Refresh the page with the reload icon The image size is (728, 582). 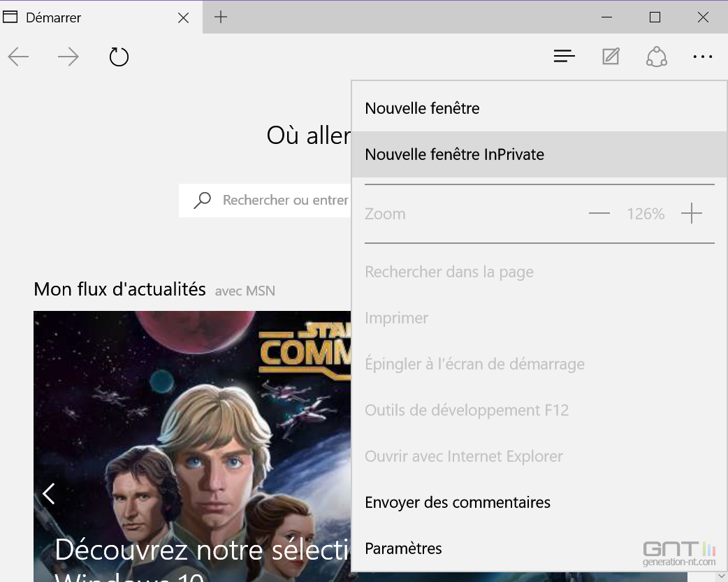coord(119,57)
